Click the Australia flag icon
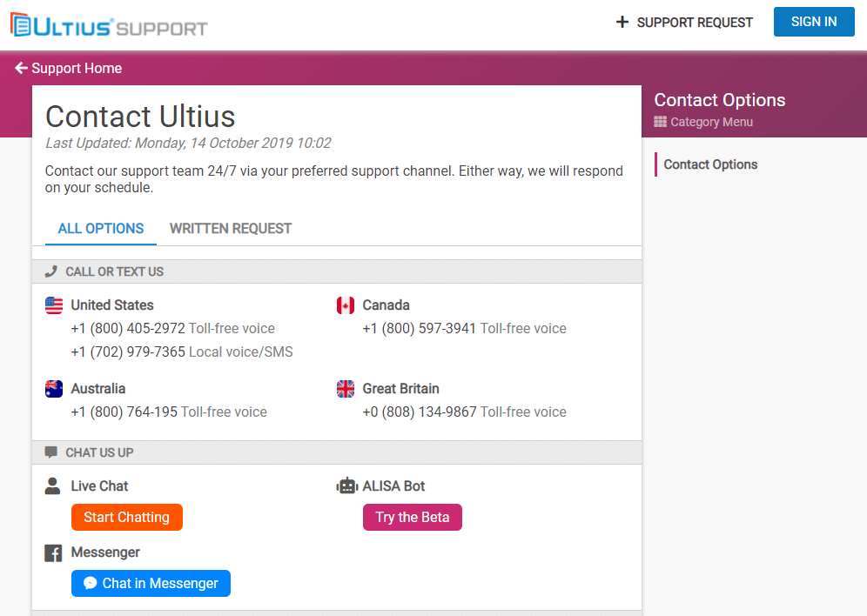867x616 pixels. 54,389
